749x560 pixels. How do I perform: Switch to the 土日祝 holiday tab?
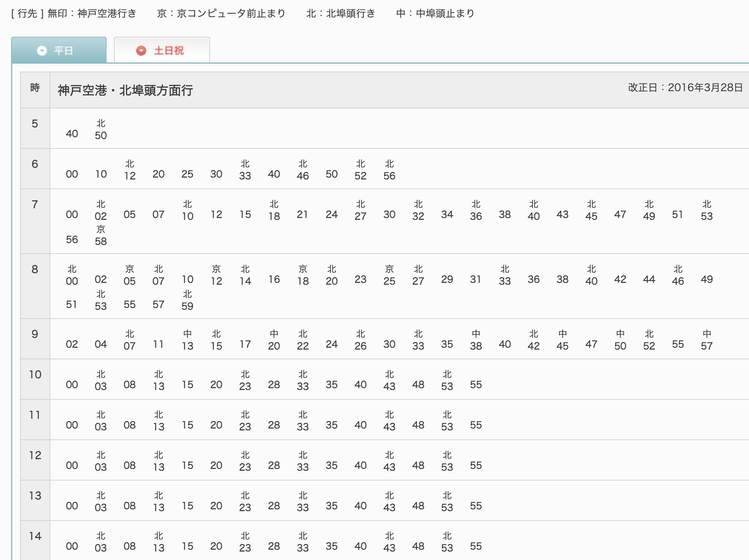click(x=162, y=50)
